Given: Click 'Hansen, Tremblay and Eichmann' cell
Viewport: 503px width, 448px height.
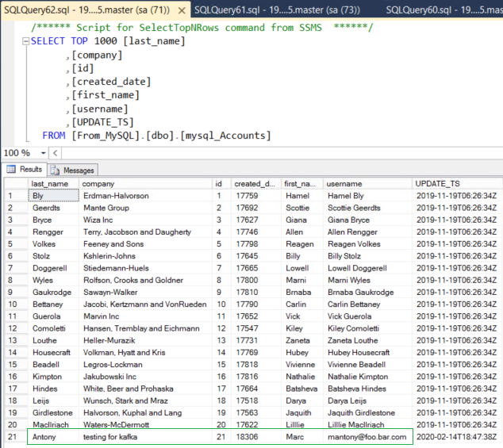Looking at the screenshot, I should pos(145,328).
